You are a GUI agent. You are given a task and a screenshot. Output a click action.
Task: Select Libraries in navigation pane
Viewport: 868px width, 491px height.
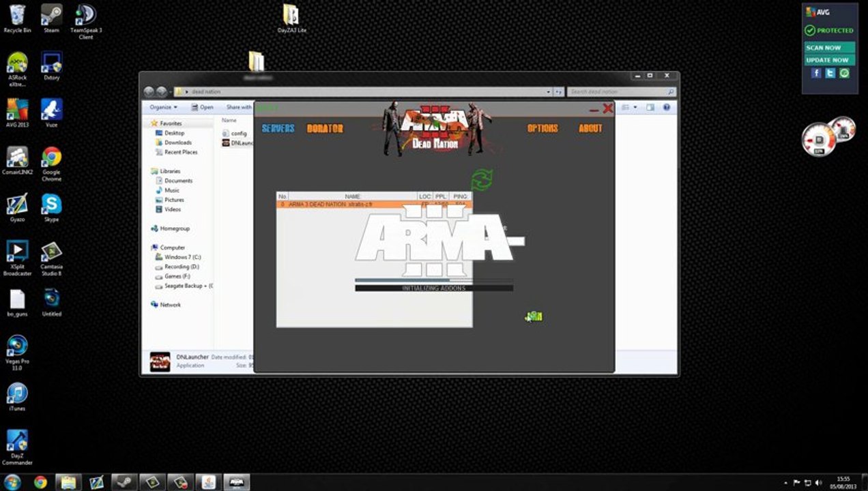pos(170,171)
